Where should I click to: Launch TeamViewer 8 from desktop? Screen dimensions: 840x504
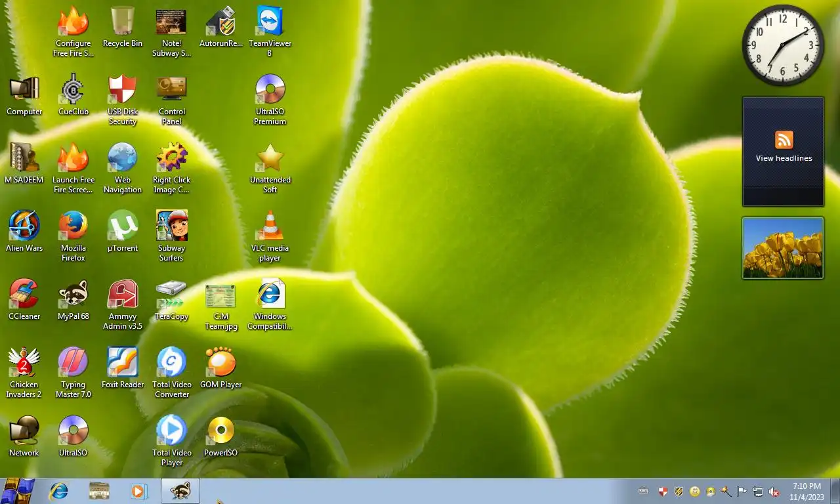[270, 32]
